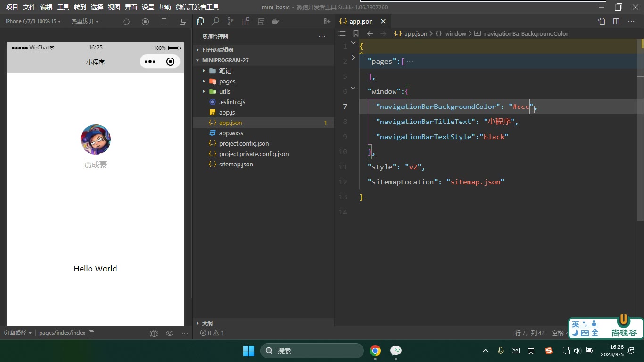Close the app.json editor tab
The height and width of the screenshot is (362, 644).
point(383,21)
